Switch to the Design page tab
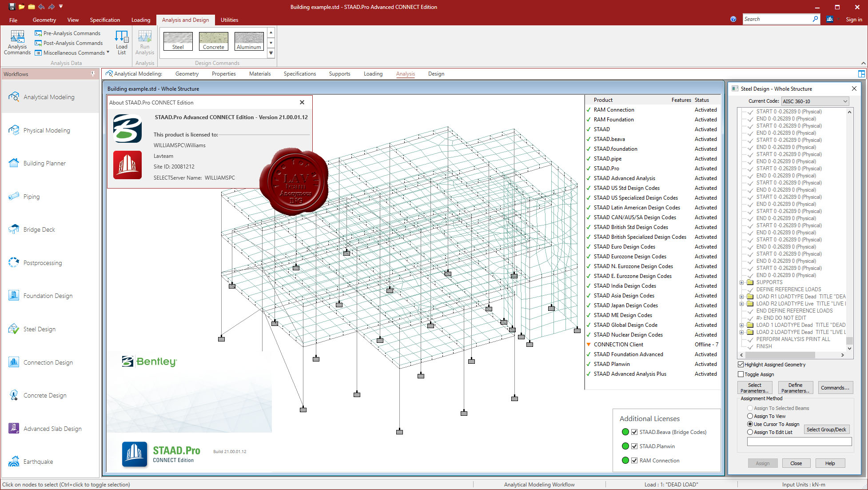 point(436,74)
